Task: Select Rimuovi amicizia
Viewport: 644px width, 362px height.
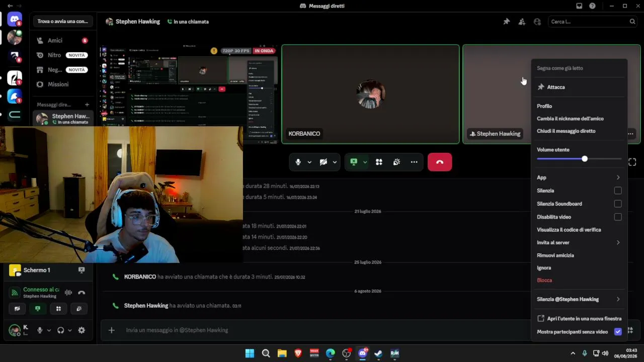Action: pyautogui.click(x=579, y=255)
